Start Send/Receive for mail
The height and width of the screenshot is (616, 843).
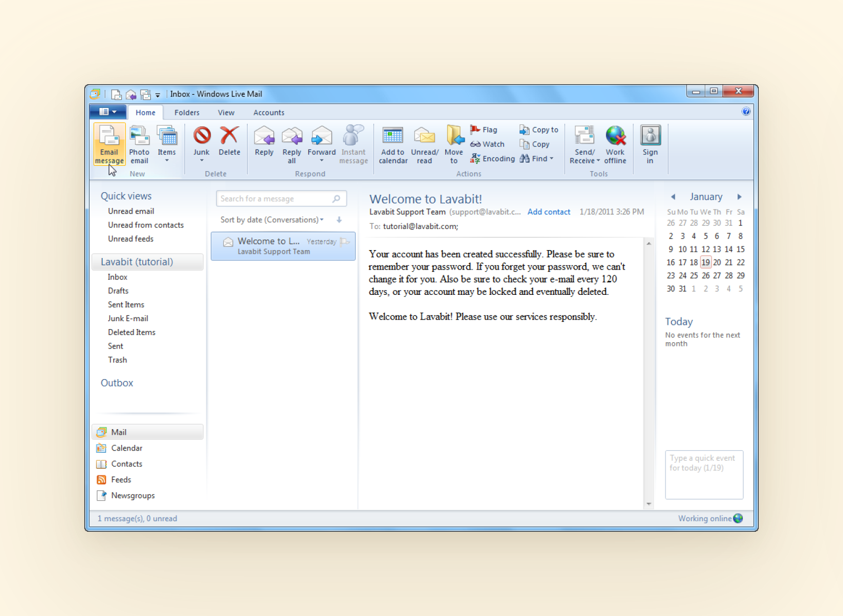[x=584, y=145]
